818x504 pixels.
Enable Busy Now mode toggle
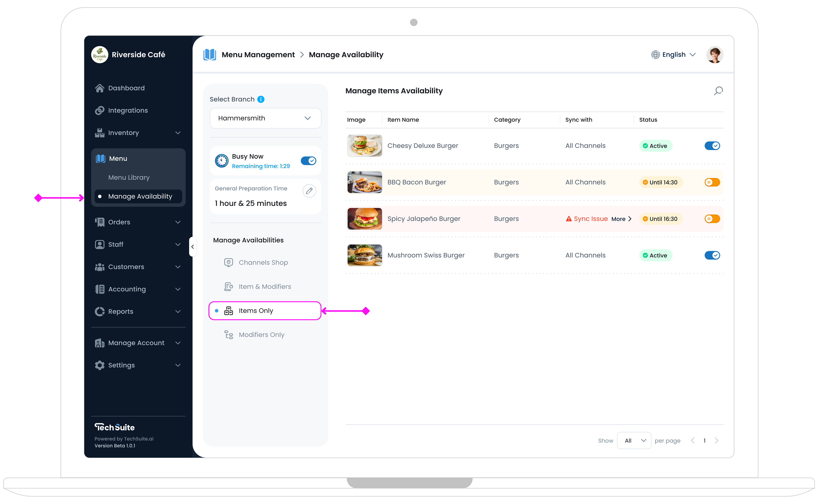308,160
